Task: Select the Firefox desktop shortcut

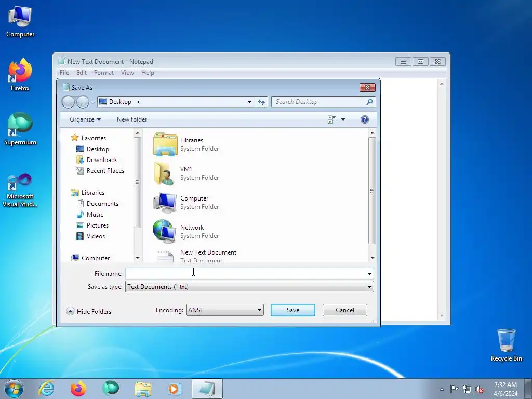Action: 20,75
